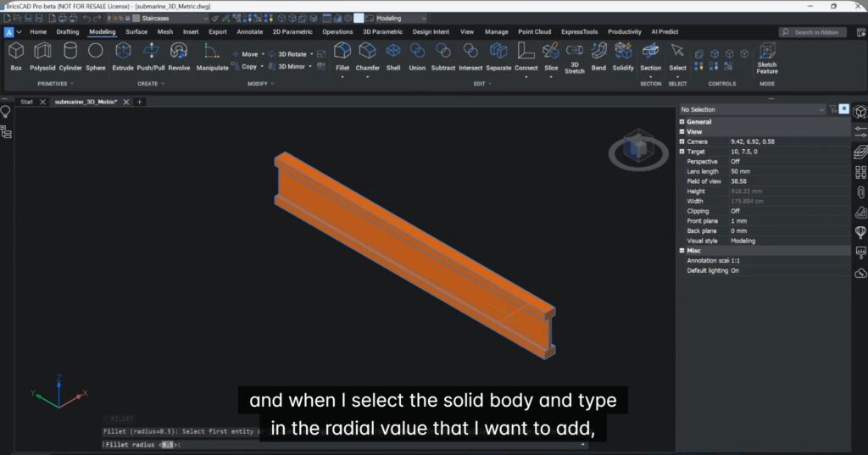Click the Move tool

pos(245,54)
